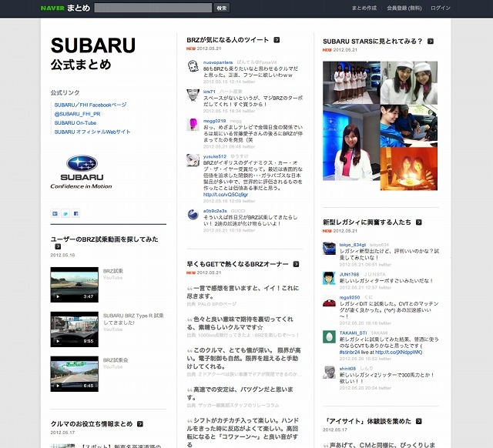Open photo of woman in pink top

point(351,142)
